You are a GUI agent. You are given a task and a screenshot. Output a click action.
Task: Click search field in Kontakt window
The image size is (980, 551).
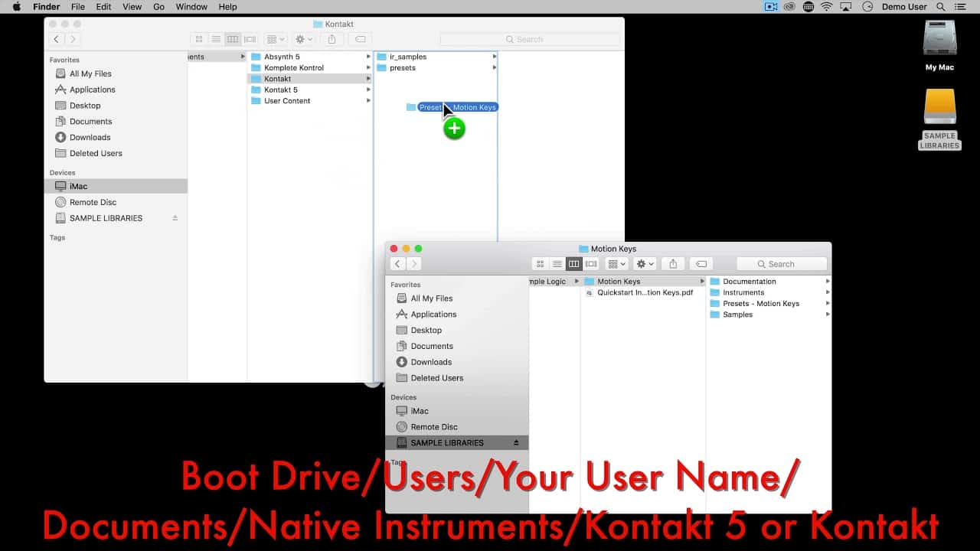point(530,39)
